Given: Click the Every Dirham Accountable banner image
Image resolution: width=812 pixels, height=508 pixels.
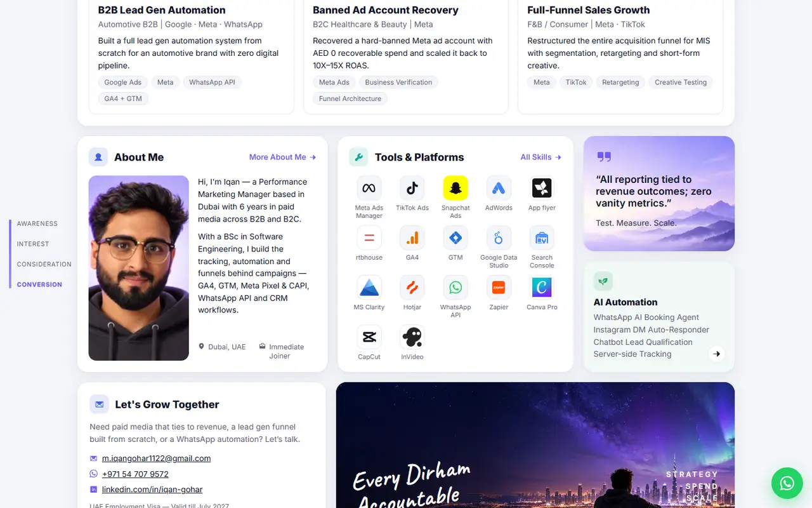Looking at the screenshot, I should 535,445.
